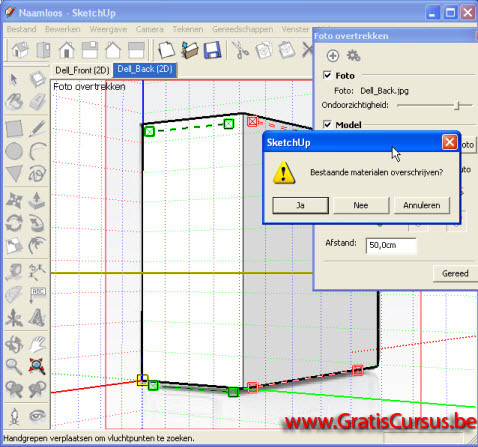Open Foto overtrekken gear settings
Screen dimensions: 478x447
tap(353, 56)
